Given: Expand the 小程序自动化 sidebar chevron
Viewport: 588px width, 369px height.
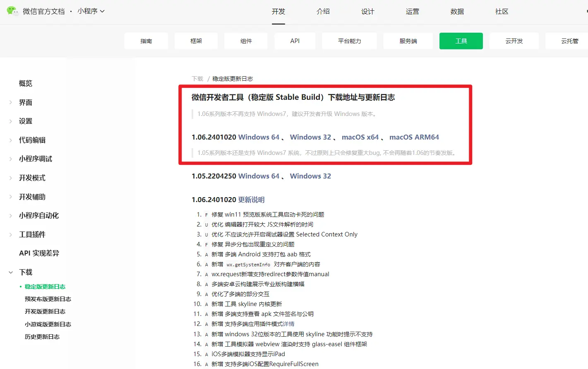Looking at the screenshot, I should 11,215.
